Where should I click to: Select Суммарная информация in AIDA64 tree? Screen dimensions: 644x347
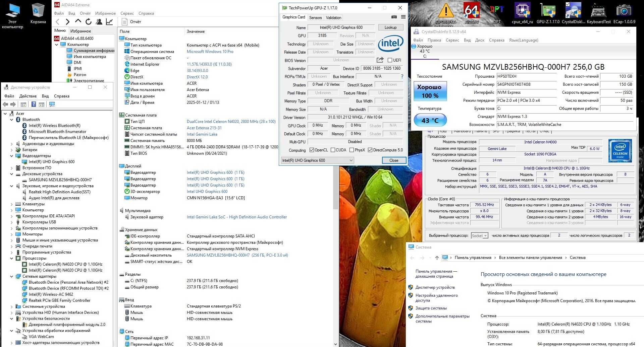[91, 51]
